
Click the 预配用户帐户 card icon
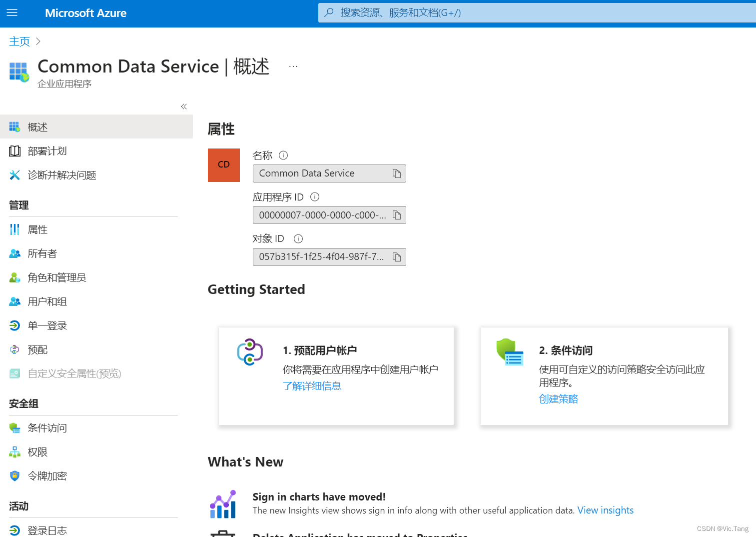pos(250,352)
